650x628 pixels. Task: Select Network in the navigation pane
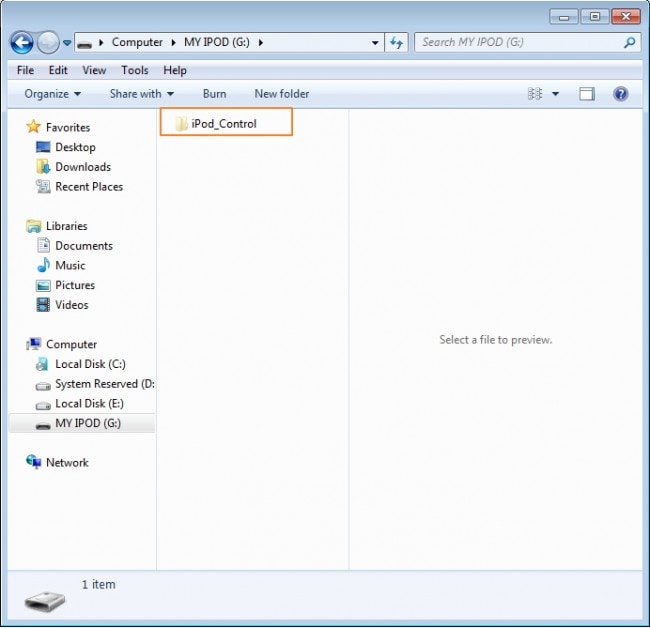(x=67, y=463)
